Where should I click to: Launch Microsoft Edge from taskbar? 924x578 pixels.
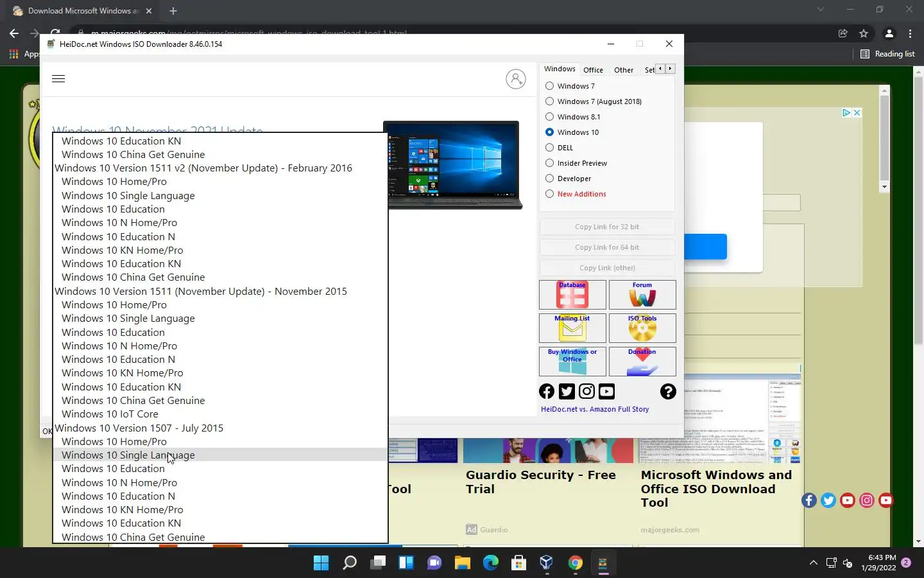tap(491, 563)
